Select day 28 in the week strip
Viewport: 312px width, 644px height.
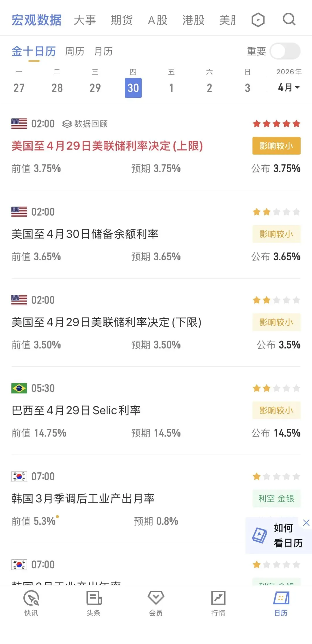(x=57, y=88)
